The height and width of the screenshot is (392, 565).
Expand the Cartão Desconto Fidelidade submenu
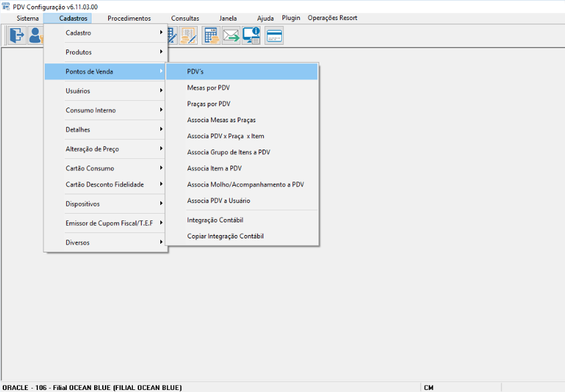[x=106, y=184]
